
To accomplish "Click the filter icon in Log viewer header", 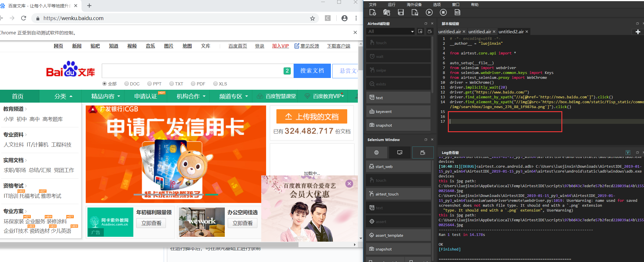I will point(628,152).
